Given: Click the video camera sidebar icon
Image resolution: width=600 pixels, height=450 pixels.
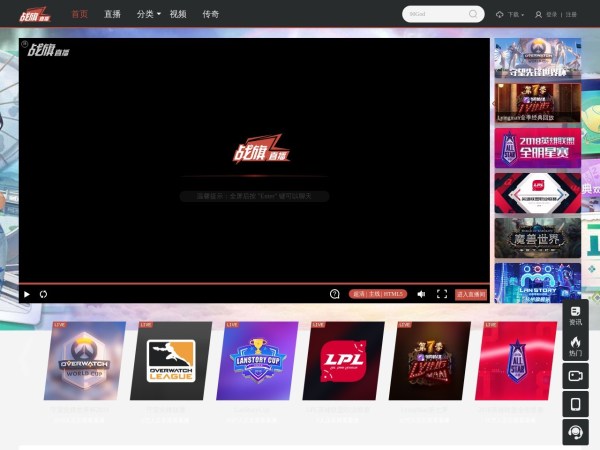Looking at the screenshot, I should coord(575,376).
